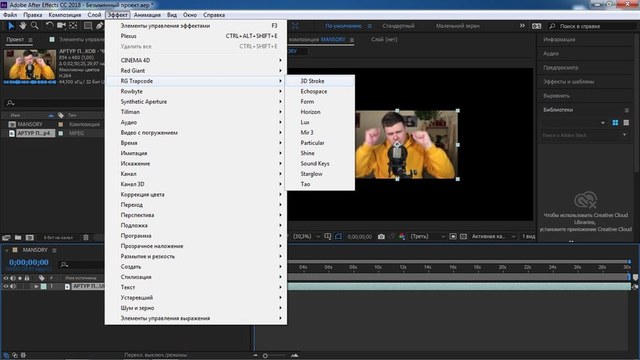The image size is (640, 360).
Task: Open the 1 вид view layout dropdown
Action: point(528,236)
